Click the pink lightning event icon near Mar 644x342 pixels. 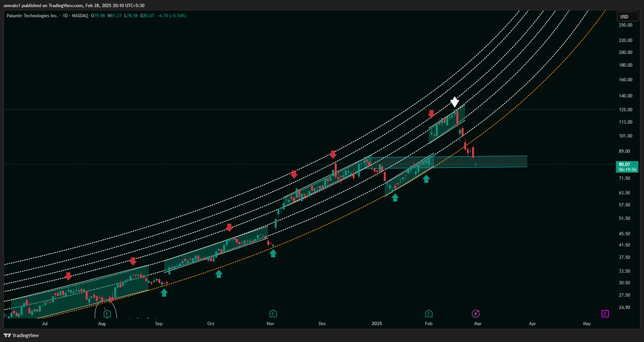tap(476, 314)
